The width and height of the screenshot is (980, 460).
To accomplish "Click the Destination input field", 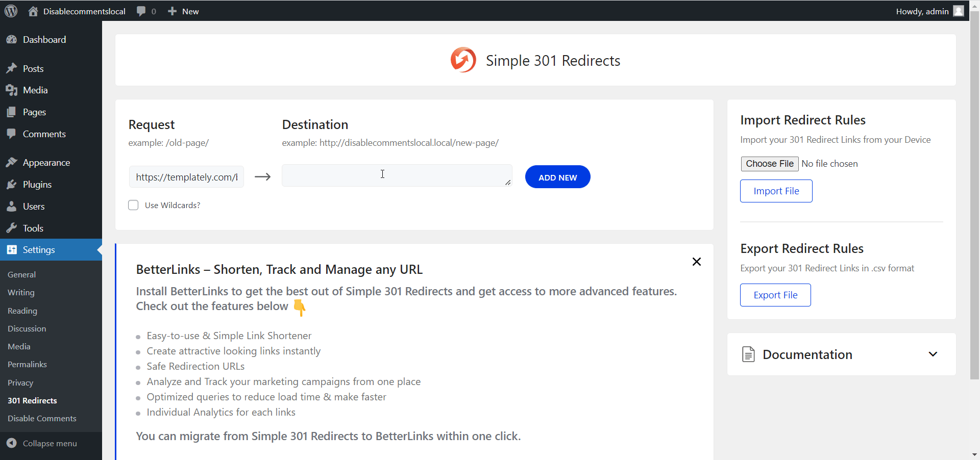I will pyautogui.click(x=397, y=175).
